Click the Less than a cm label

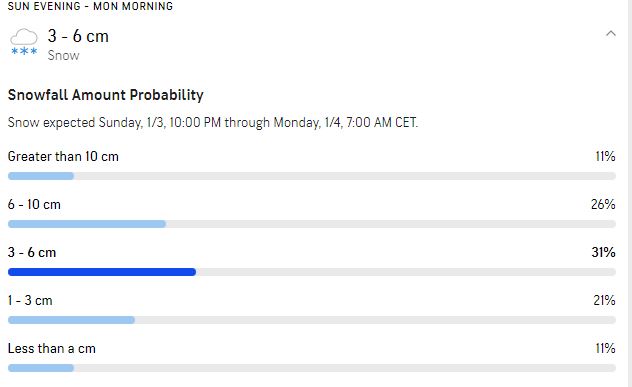pos(52,348)
